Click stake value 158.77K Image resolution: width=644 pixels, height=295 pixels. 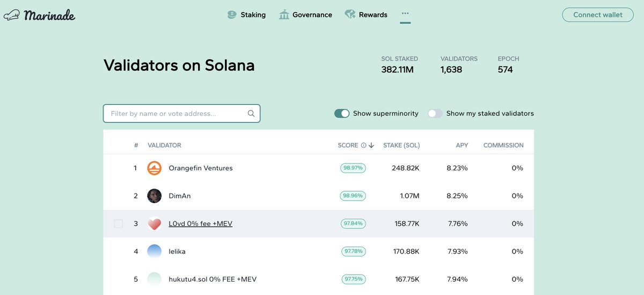pyautogui.click(x=406, y=224)
